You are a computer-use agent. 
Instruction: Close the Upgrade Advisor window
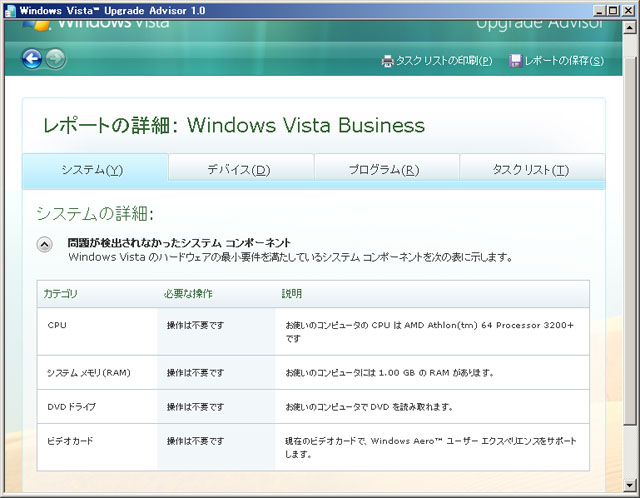coord(628,11)
